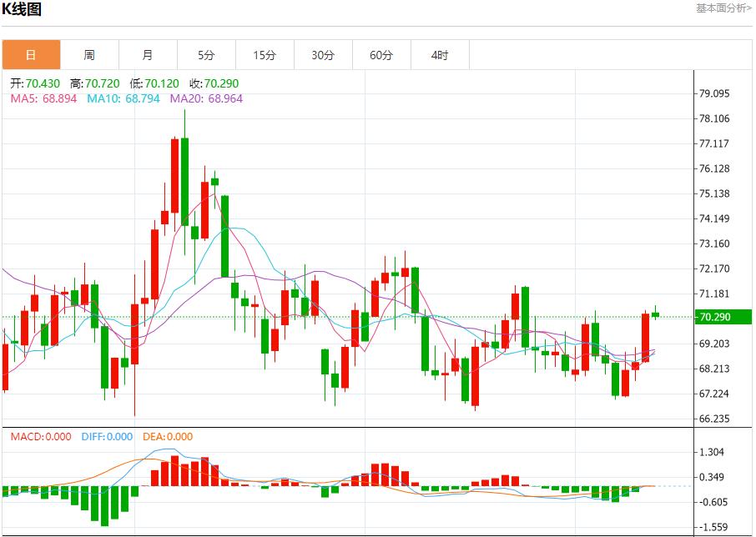The width and height of the screenshot is (756, 537).
Task: Choose the 15分 timeframe tab
Action: (265, 55)
